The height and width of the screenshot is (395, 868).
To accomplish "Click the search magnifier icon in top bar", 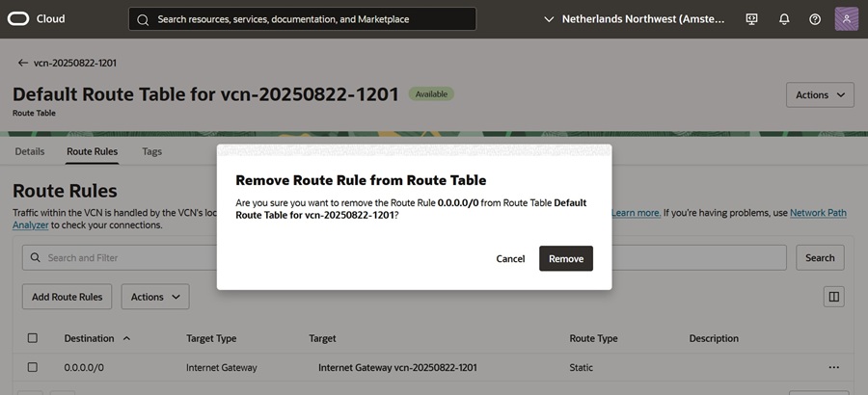I will pos(143,19).
